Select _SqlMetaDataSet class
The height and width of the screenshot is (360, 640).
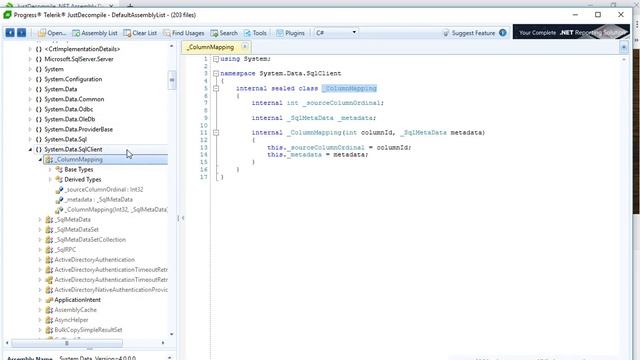76,229
